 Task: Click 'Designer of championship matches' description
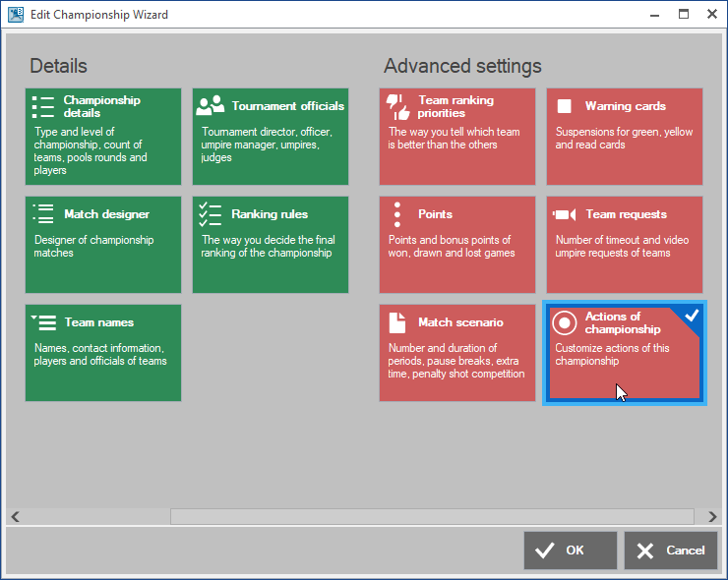(x=93, y=247)
